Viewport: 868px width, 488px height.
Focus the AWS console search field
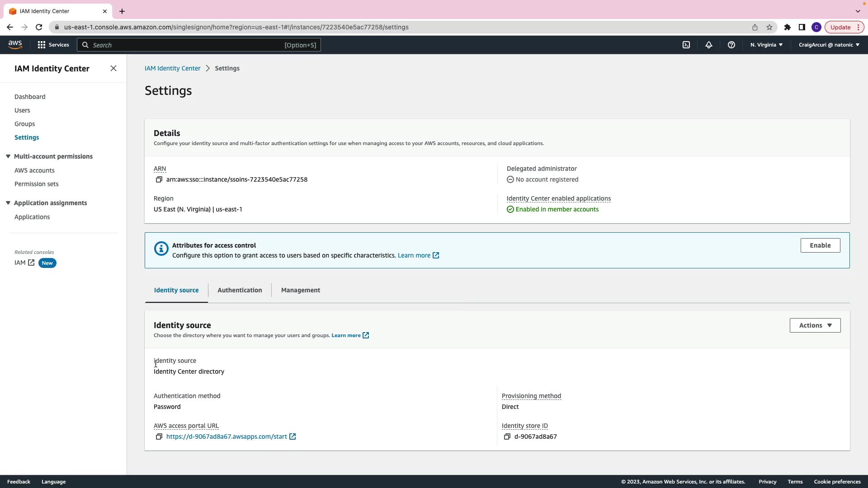click(185, 45)
